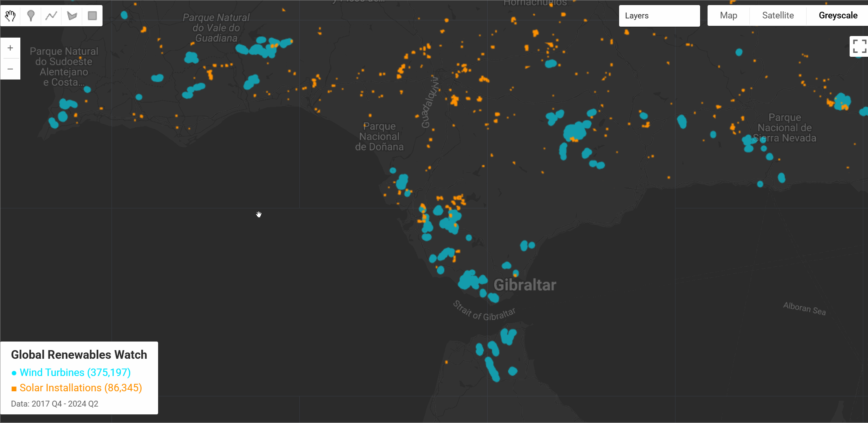
Task: Click the orange solar legend square
Action: [x=14, y=389]
